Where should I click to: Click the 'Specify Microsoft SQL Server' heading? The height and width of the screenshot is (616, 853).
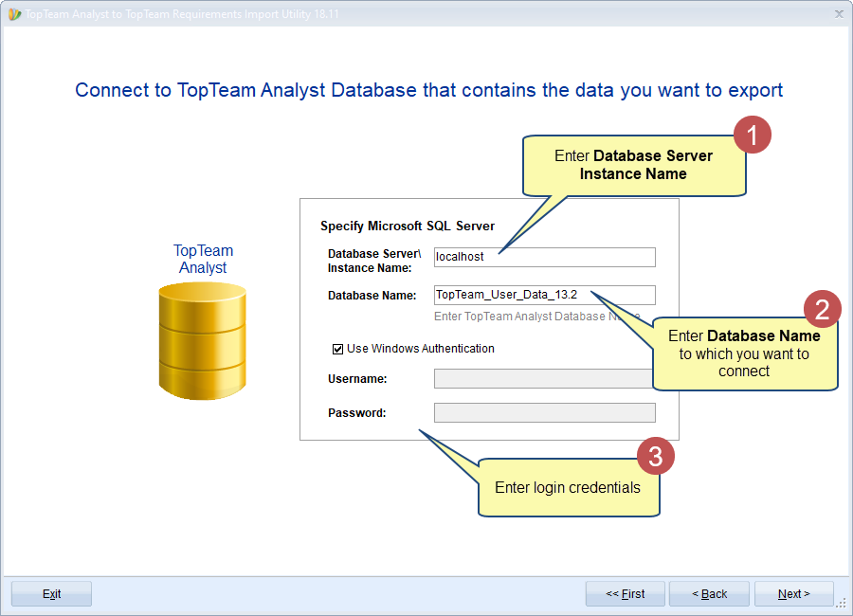pyautogui.click(x=408, y=226)
